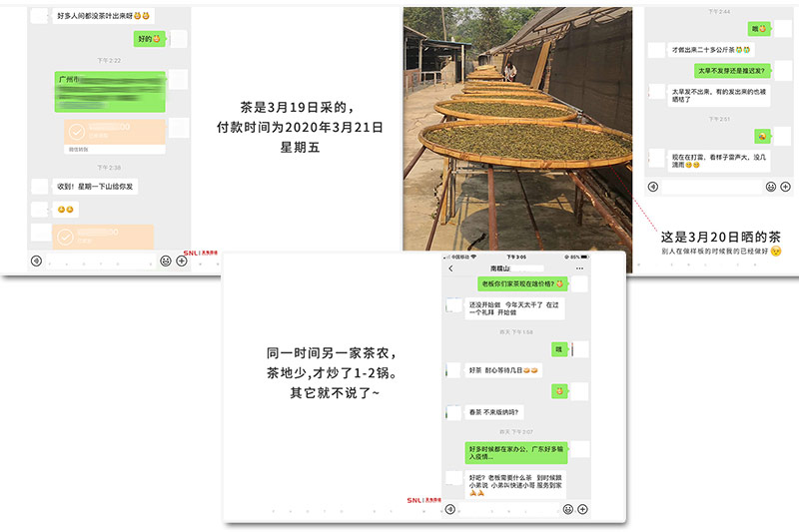Select the caption line 茶是3月19日采的
The width and height of the screenshot is (799, 532).
pyautogui.click(x=298, y=107)
